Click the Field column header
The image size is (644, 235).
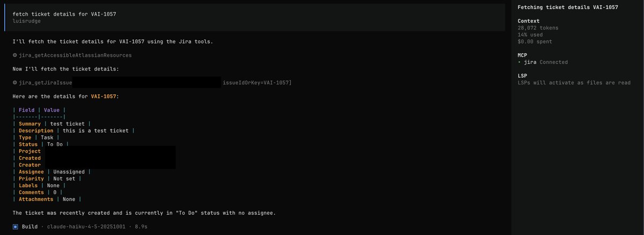(26, 110)
